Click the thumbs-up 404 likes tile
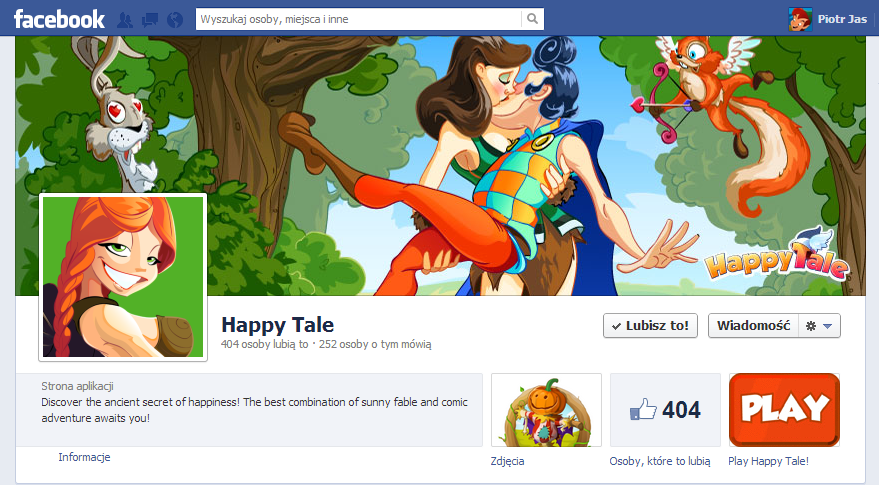Image resolution: width=879 pixels, height=485 pixels. 665,410
